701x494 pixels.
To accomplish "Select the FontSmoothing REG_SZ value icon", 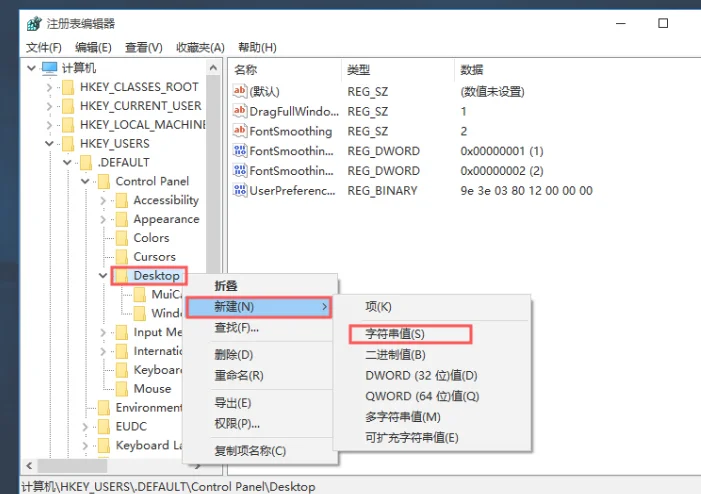I will tap(240, 131).
